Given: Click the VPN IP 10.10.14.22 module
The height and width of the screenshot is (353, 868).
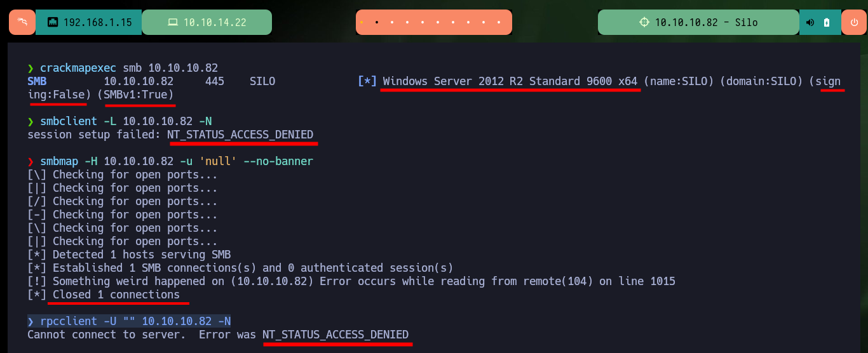Looking at the screenshot, I should (207, 22).
